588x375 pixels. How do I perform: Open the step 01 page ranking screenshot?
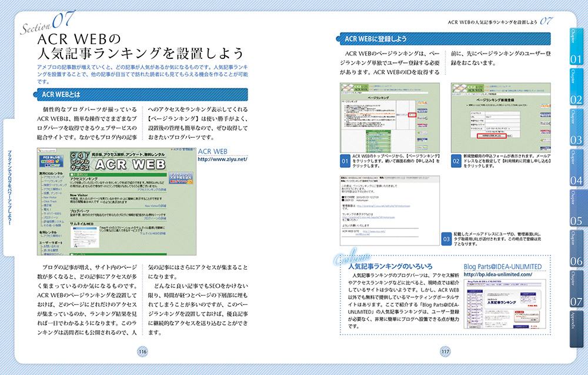(390, 118)
